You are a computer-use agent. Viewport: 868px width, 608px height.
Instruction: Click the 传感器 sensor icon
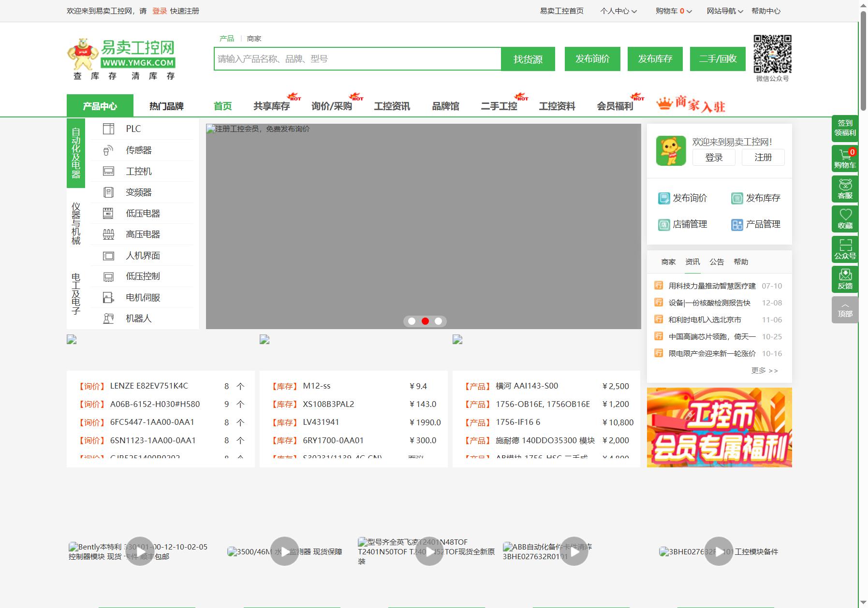pyautogui.click(x=109, y=150)
